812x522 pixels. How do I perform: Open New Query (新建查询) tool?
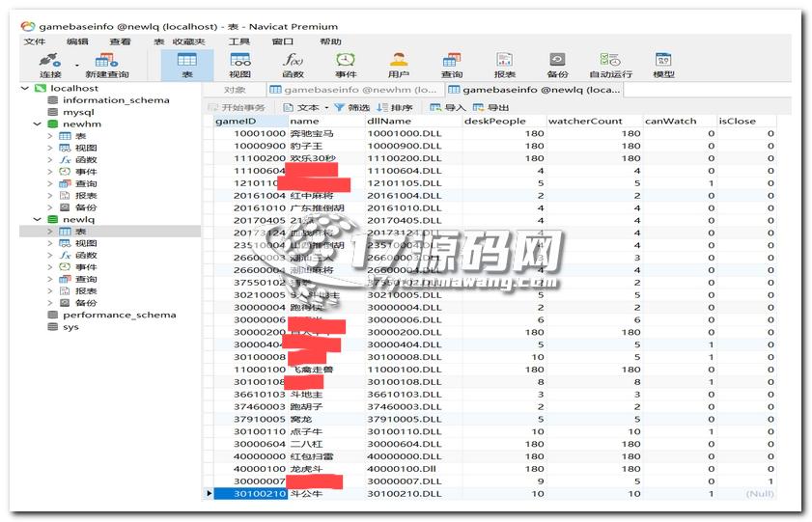(106, 65)
